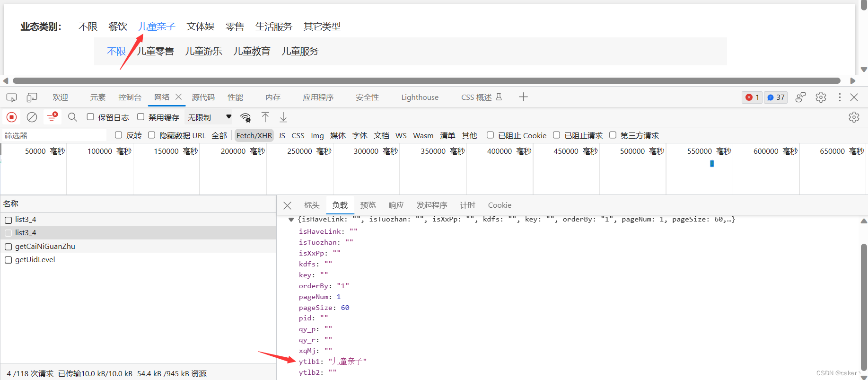868x380 pixels.
Task: Select 餐饮 business category
Action: (x=118, y=27)
